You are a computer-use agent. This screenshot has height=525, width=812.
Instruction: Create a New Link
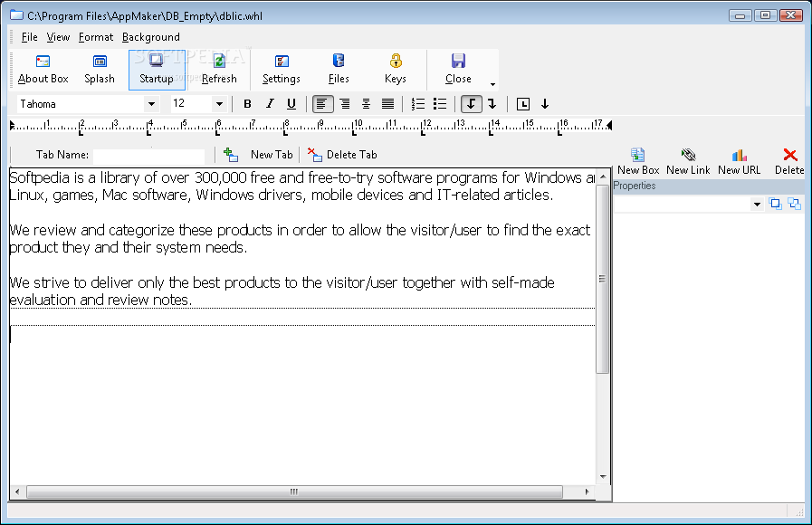688,161
